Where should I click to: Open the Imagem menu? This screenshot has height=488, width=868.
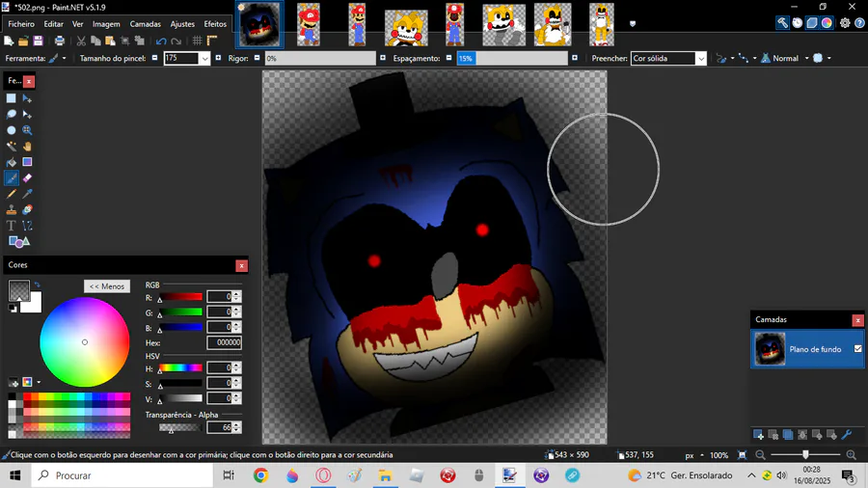click(106, 24)
